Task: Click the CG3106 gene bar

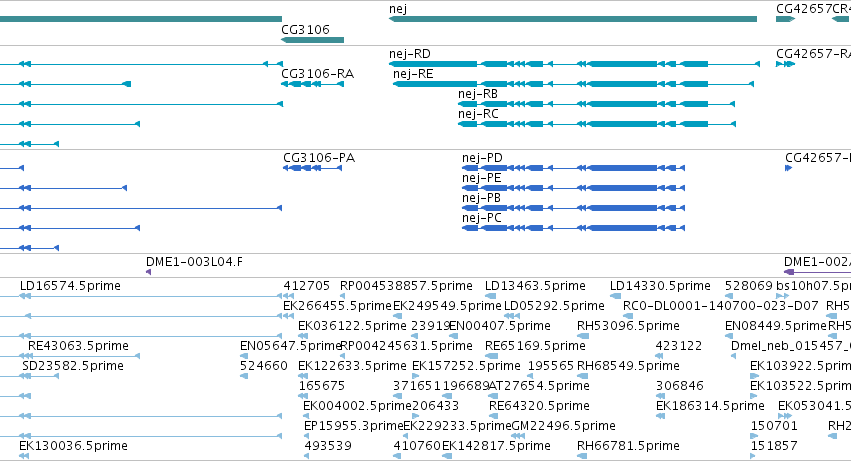Action: pyautogui.click(x=313, y=40)
